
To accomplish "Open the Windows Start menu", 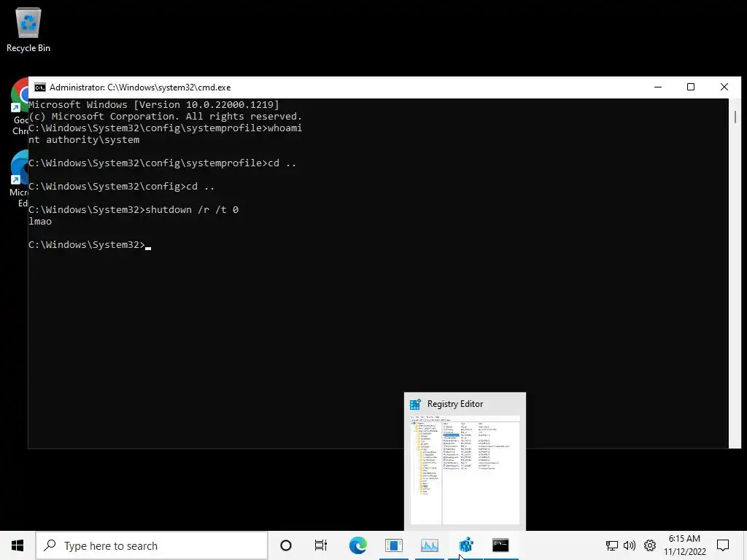I will 18,545.
